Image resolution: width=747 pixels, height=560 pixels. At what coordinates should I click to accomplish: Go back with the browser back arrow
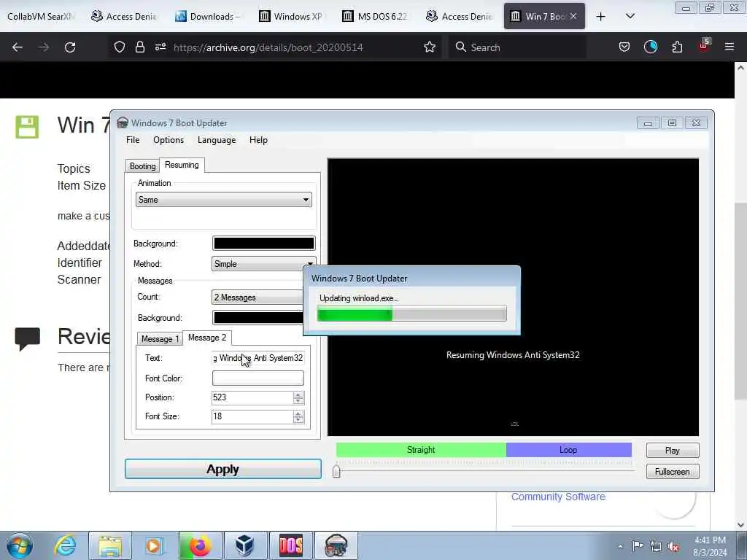pos(18,47)
